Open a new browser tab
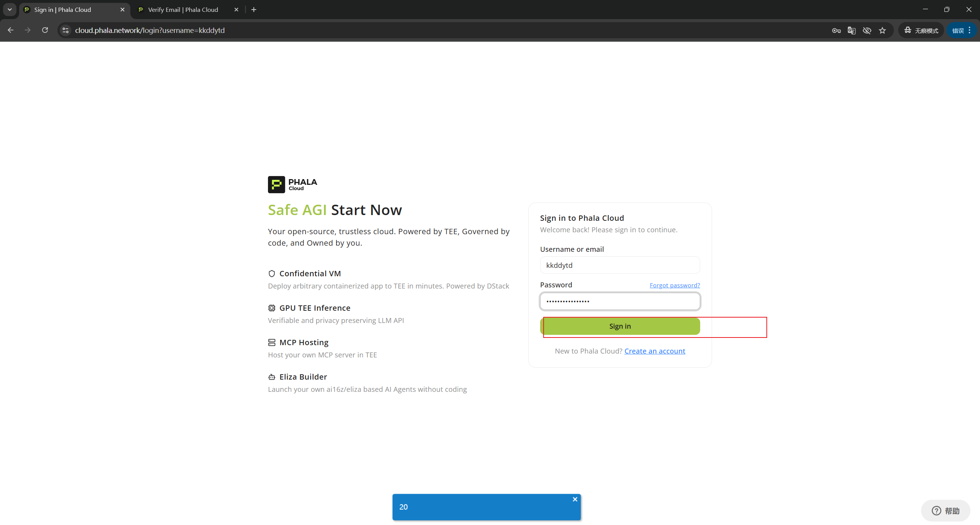This screenshot has width=980, height=525. (x=254, y=10)
